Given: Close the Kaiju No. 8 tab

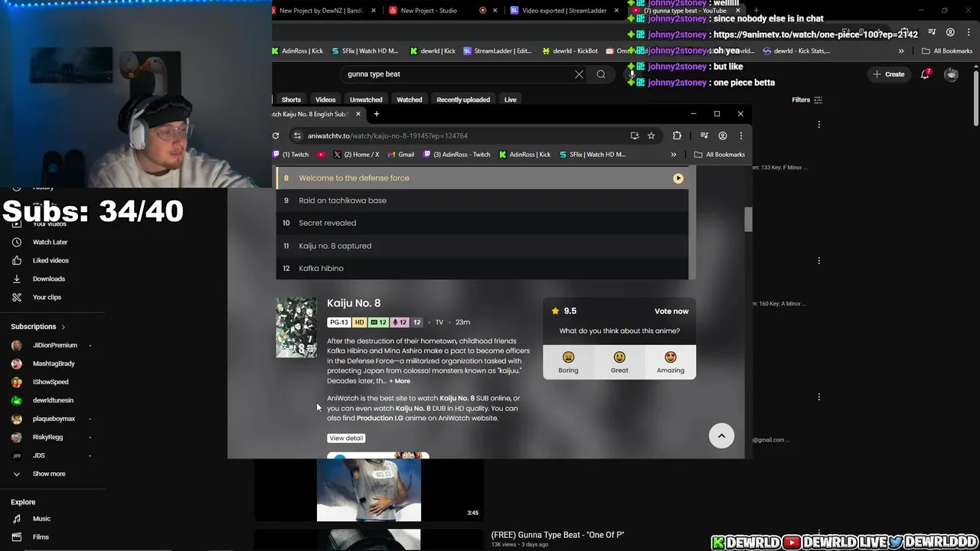Looking at the screenshot, I should click(358, 114).
